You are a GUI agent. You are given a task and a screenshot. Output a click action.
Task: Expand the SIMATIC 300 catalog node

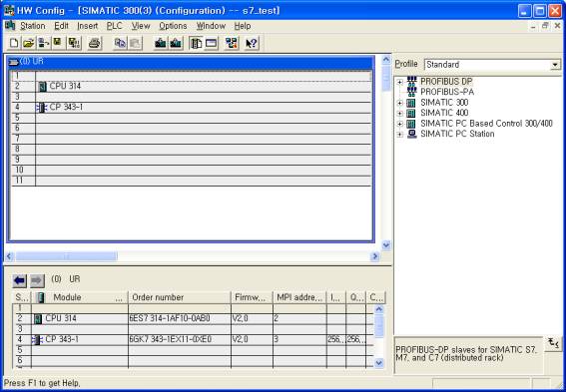coord(399,103)
